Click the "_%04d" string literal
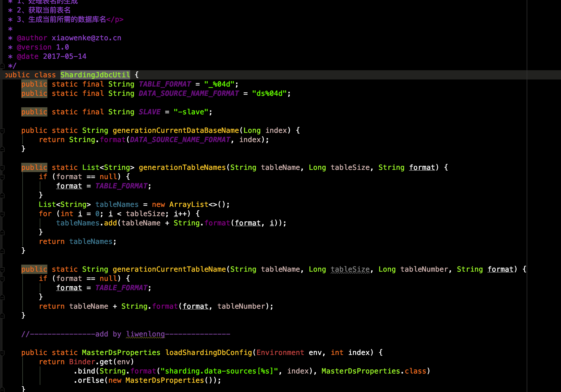Screen dimensions: 561x392 (219, 84)
